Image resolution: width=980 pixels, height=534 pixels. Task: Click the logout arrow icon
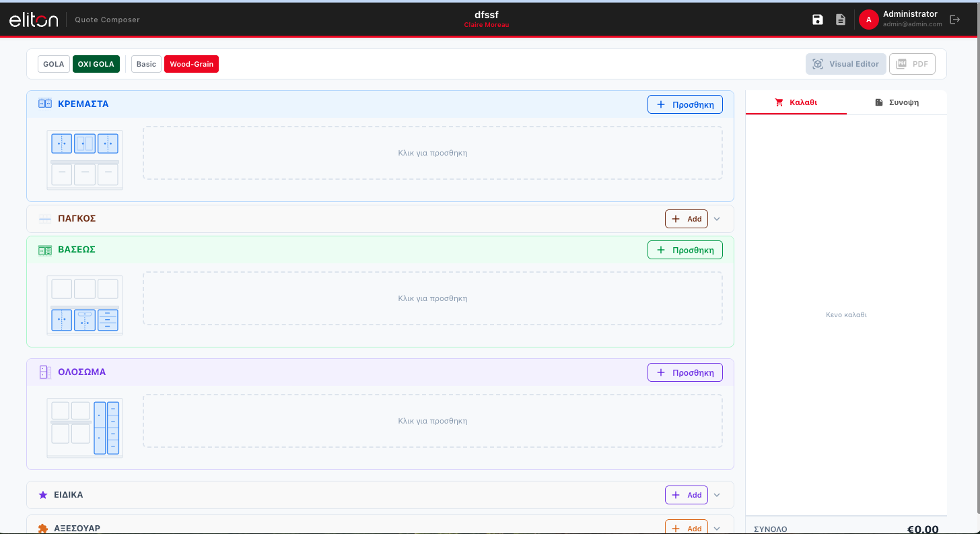click(x=954, y=20)
